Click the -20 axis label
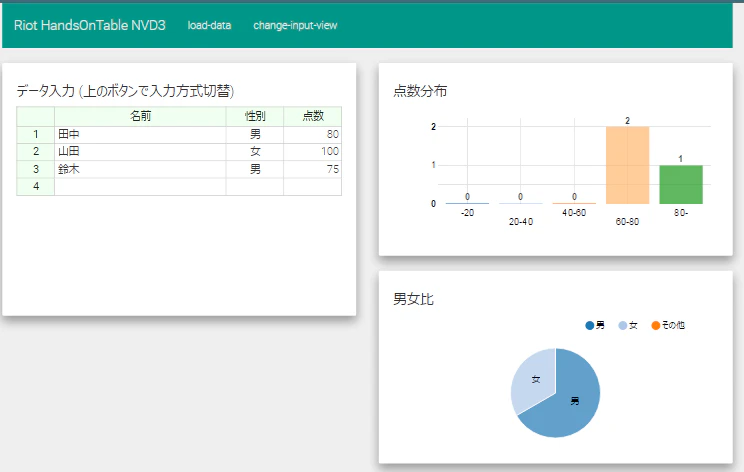The width and height of the screenshot is (744, 472). 467,213
